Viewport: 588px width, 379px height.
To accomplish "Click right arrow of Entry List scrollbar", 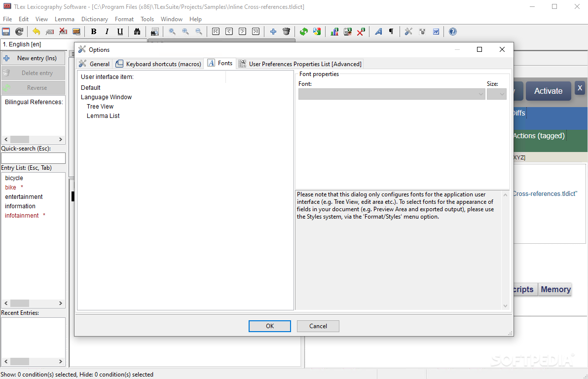I will click(60, 303).
